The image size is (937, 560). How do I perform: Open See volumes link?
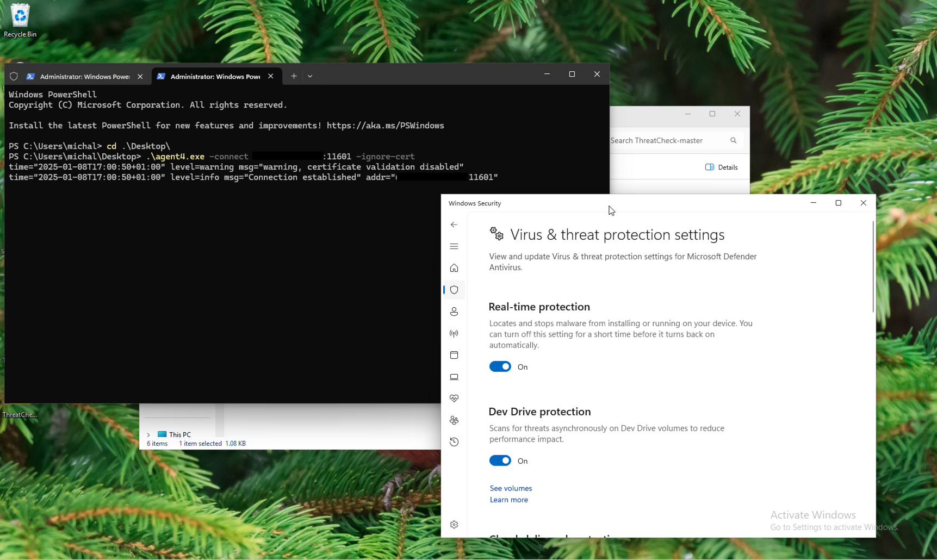[511, 488]
